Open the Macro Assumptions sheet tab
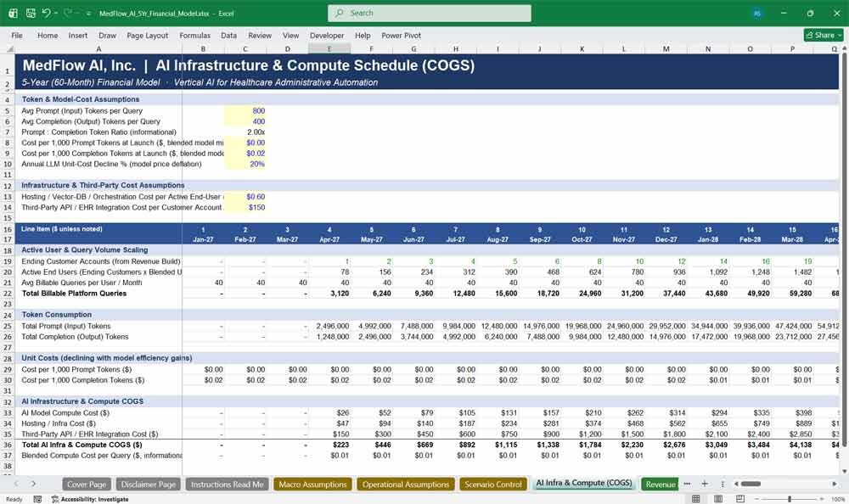 312,484
